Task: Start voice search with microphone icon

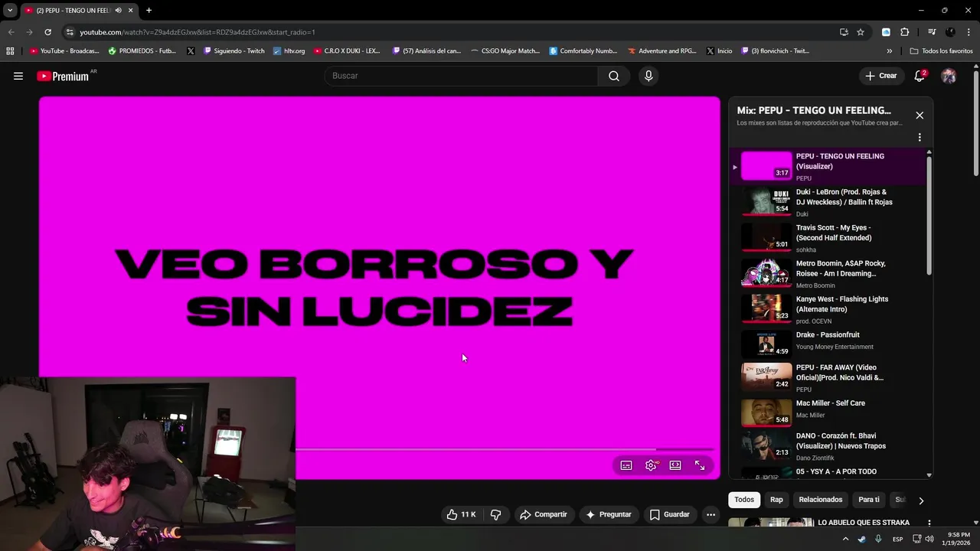Action: [x=648, y=76]
